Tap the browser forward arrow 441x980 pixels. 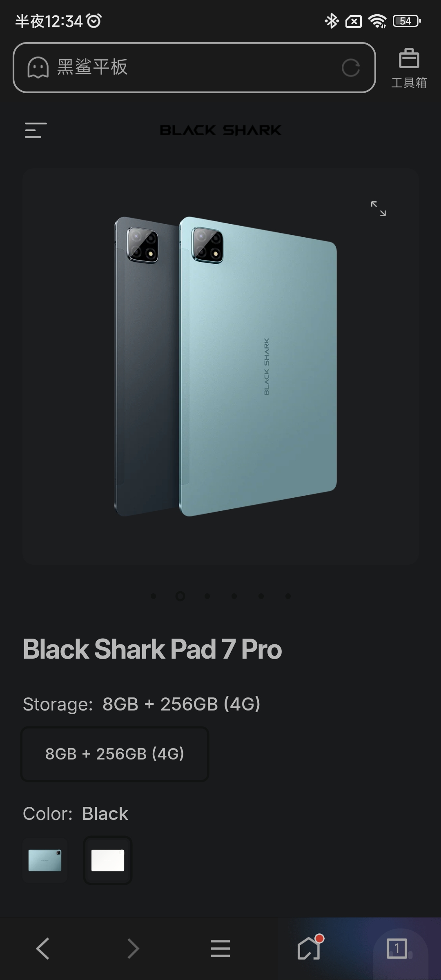click(x=133, y=948)
